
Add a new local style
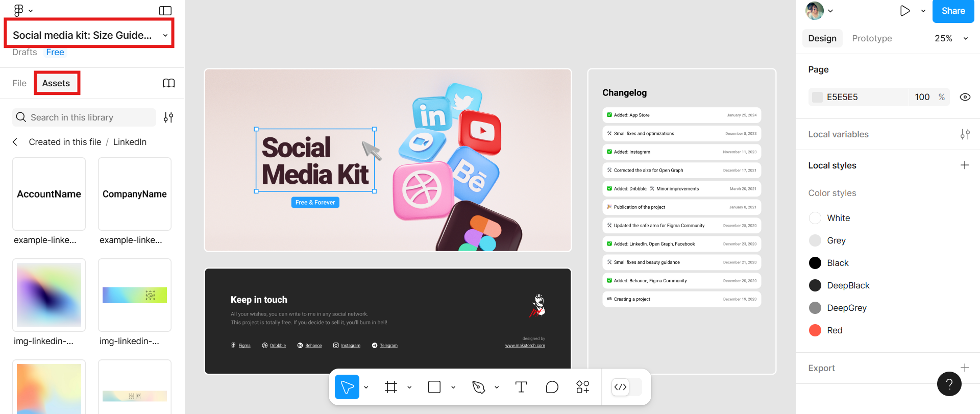[965, 165]
